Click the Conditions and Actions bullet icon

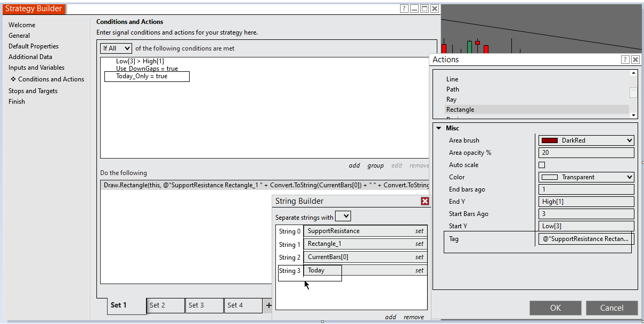pos(13,79)
